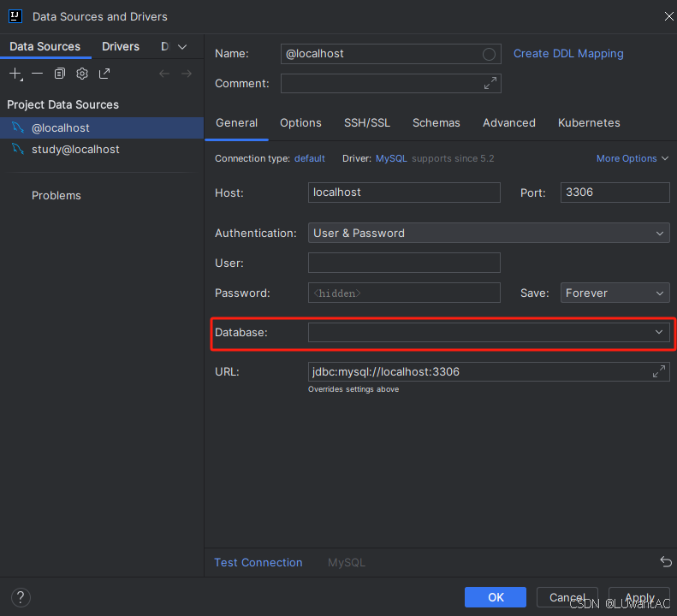Show hidden tabs with the chevron dropdown
677x616 pixels.
point(182,46)
